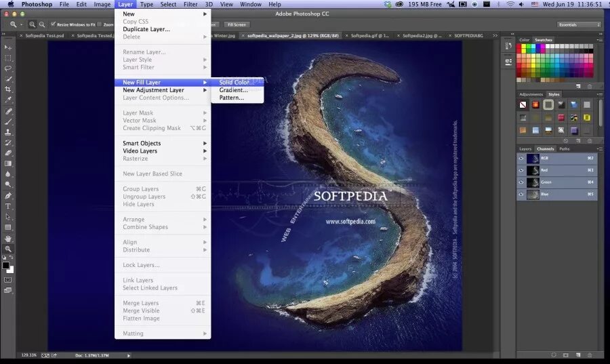Open the Essentials workspace dropdown
This screenshot has width=610, height=364.
coord(579,24)
